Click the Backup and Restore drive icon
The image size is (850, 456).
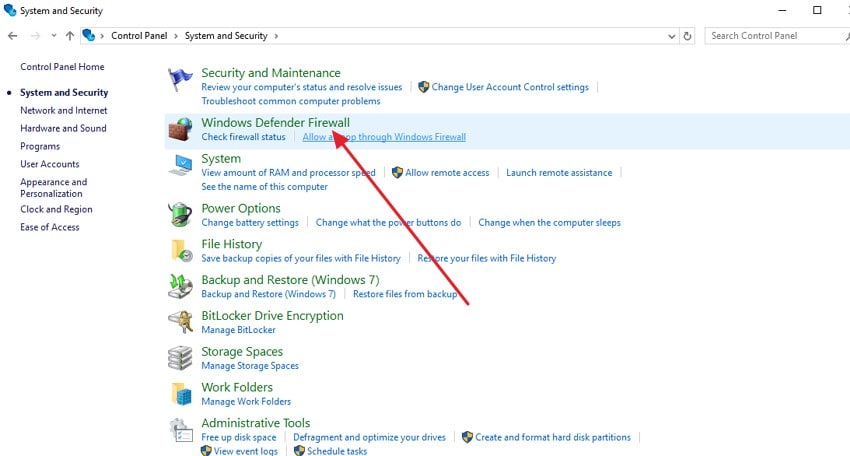pos(180,286)
